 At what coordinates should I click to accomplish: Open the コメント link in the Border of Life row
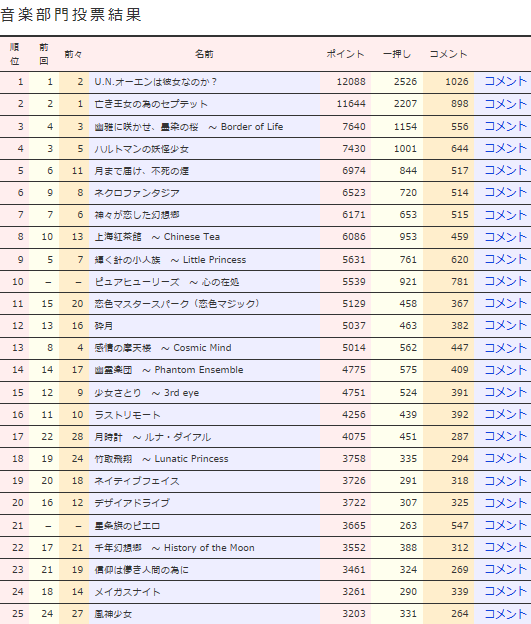[x=506, y=127]
